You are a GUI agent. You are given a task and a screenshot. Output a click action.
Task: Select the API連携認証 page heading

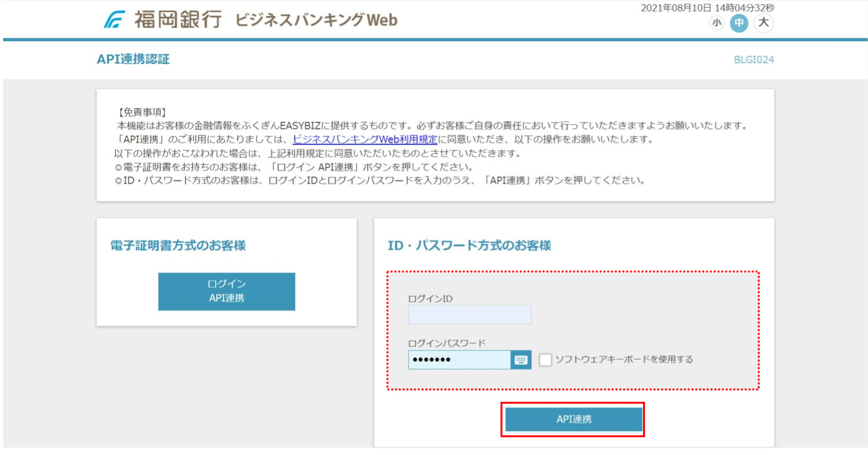pyautogui.click(x=133, y=60)
